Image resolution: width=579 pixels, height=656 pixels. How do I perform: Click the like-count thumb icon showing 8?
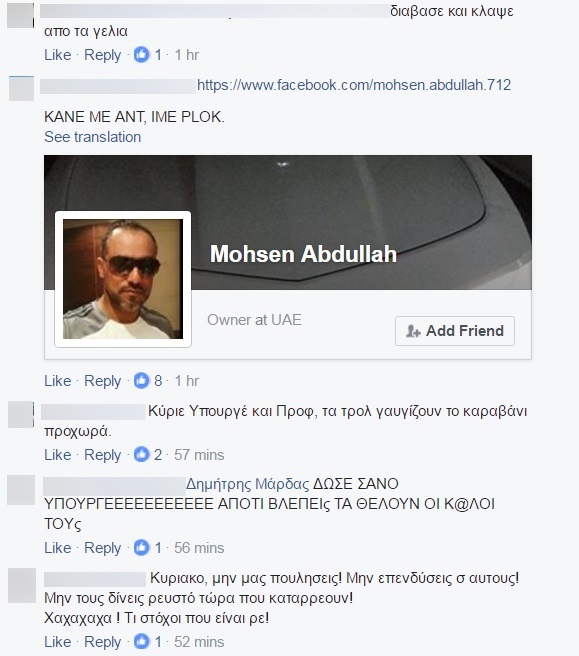point(141,381)
